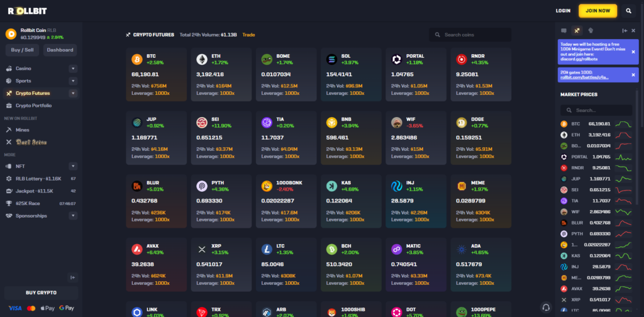This screenshot has height=317, width=644.
Task: Dismiss the free Minigame Event notification
Action: pyautogui.click(x=633, y=52)
